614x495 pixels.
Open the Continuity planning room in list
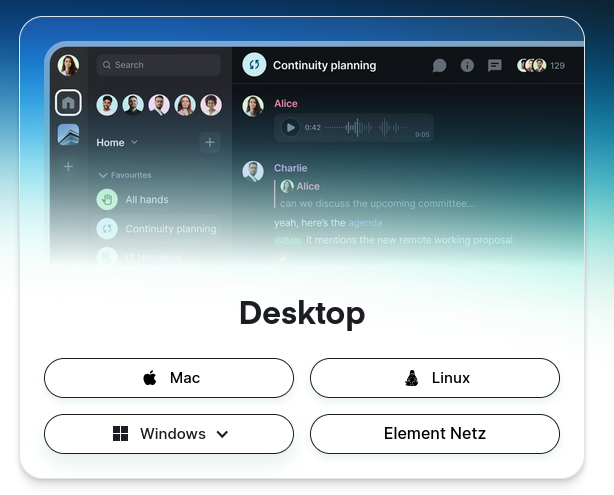point(157,229)
